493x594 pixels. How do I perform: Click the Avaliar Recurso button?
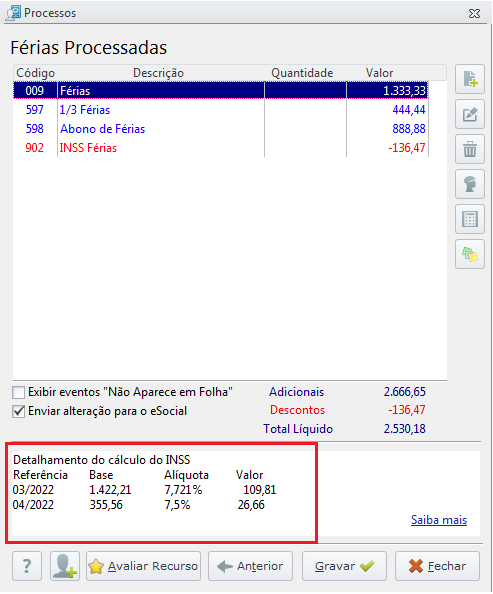tap(143, 566)
